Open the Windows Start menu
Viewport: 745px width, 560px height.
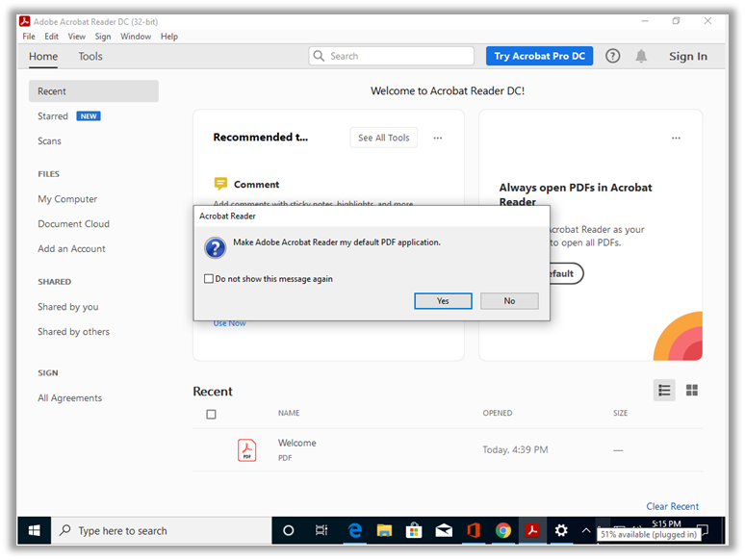click(x=35, y=530)
